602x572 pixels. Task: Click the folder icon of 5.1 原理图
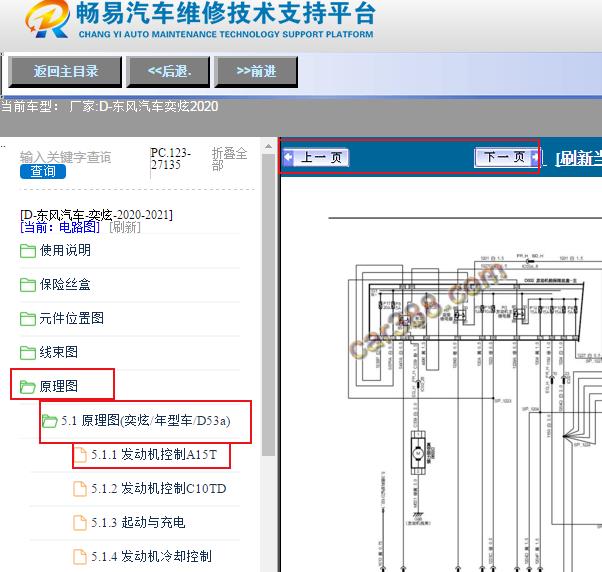pos(50,421)
